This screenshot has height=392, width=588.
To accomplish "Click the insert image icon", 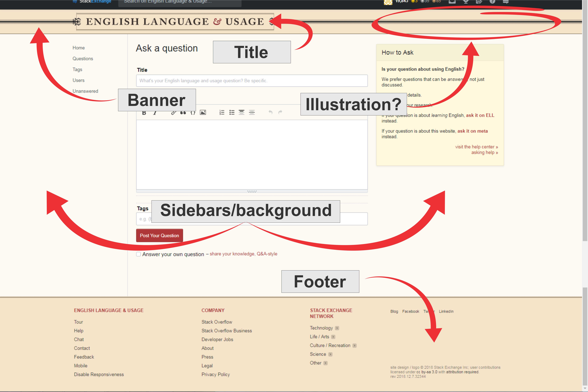I will point(203,112).
